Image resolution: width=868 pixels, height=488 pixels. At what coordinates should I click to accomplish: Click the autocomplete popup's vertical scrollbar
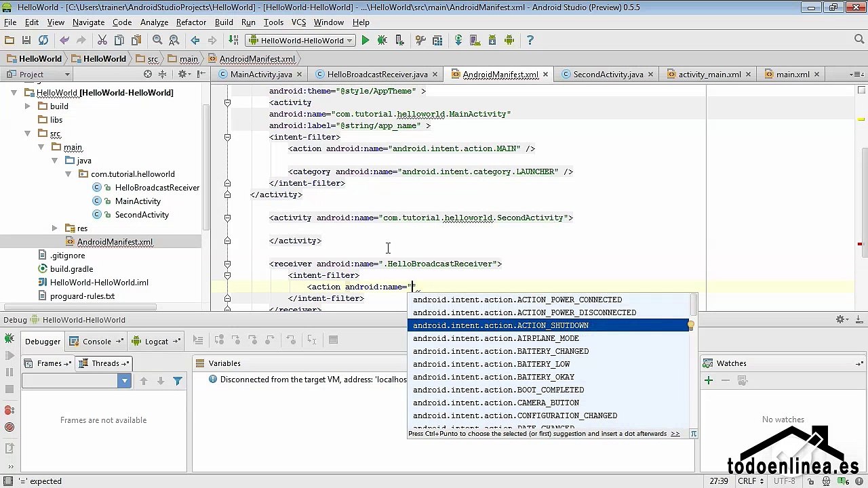693,305
